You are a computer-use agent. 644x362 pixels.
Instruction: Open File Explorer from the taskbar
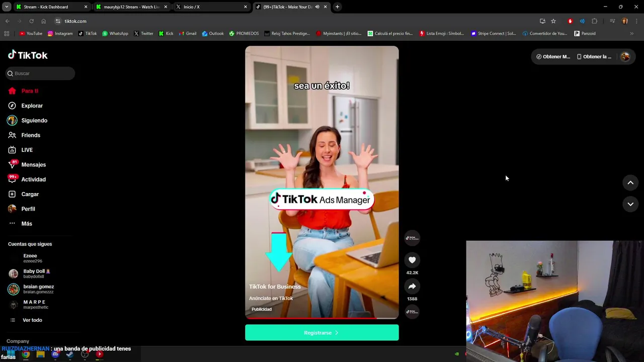(x=40, y=354)
